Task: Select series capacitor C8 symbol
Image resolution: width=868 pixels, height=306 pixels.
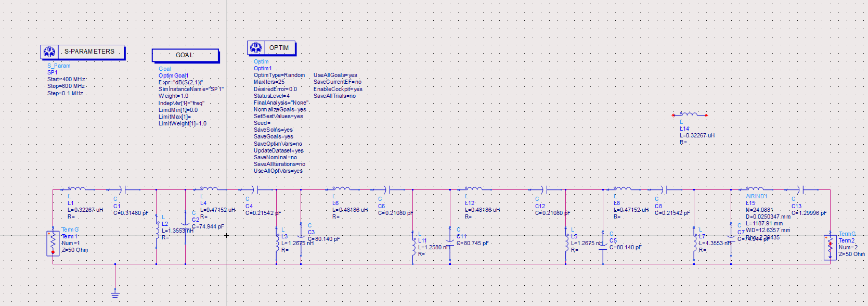Action: 664,190
